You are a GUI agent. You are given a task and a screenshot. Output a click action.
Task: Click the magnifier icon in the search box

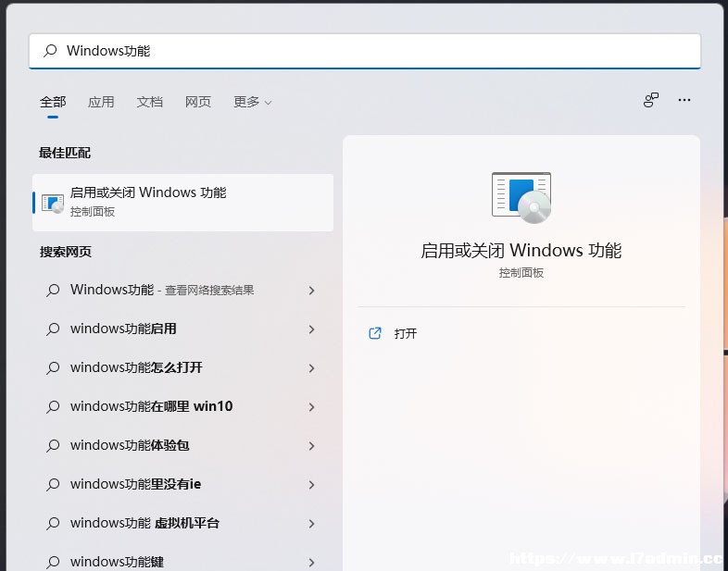50,51
